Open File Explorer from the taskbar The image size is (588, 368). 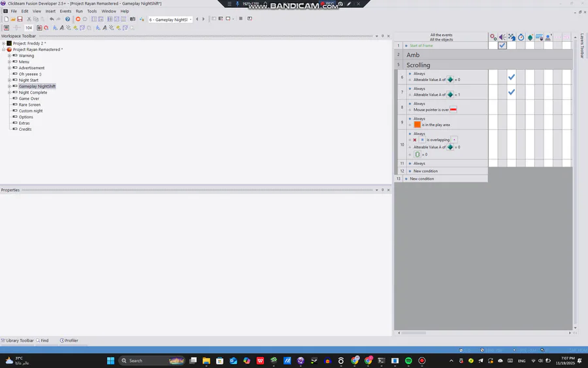pos(206,361)
